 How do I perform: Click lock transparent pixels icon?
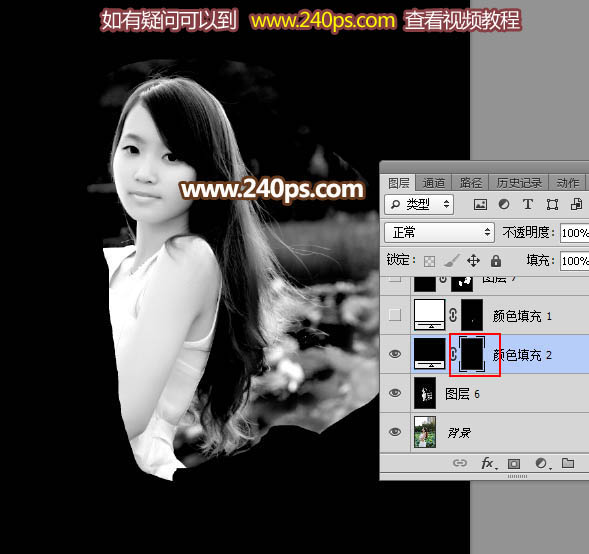pyautogui.click(x=429, y=261)
